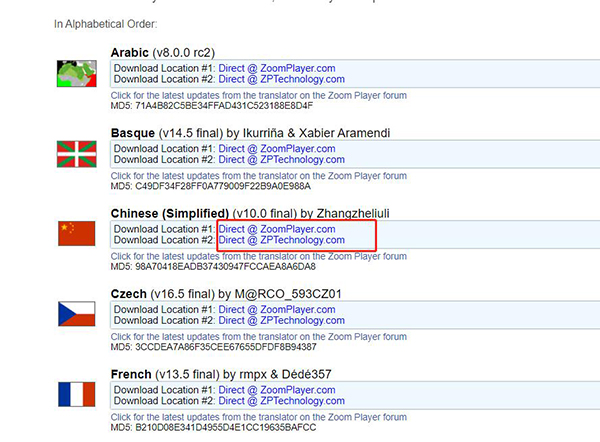Click the Chinese flag icon
This screenshot has width=600, height=442.
(77, 233)
